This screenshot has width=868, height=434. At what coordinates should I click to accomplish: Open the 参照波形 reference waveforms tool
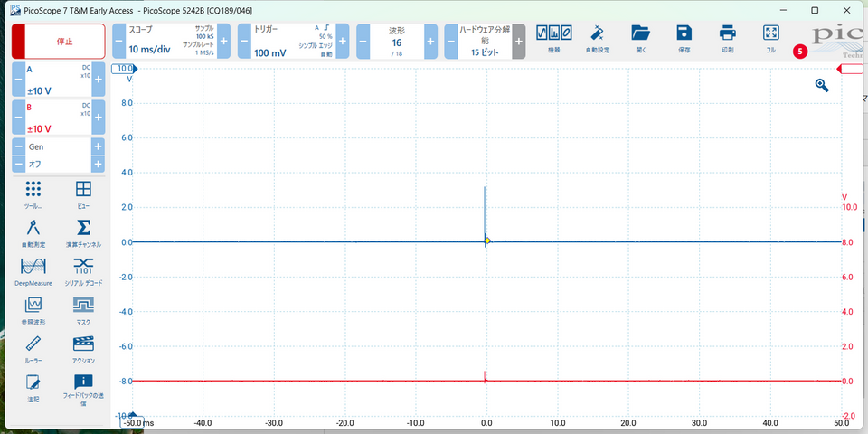(33, 309)
